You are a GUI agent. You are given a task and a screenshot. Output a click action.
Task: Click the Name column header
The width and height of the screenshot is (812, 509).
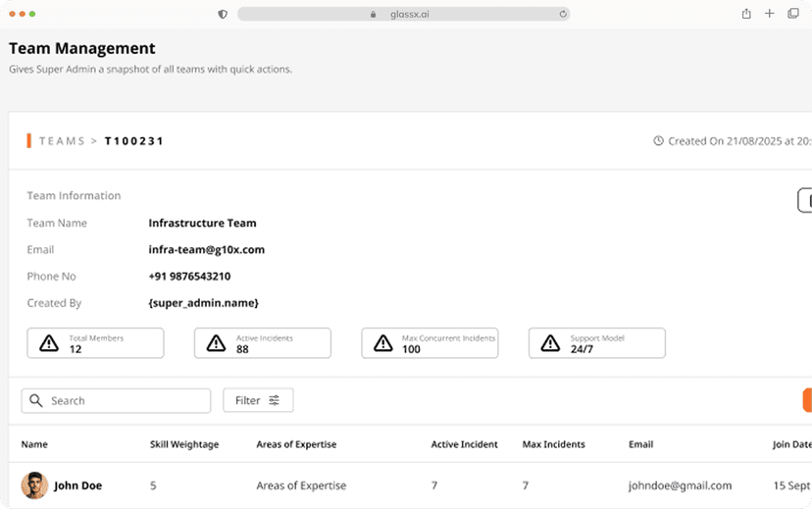(x=34, y=444)
